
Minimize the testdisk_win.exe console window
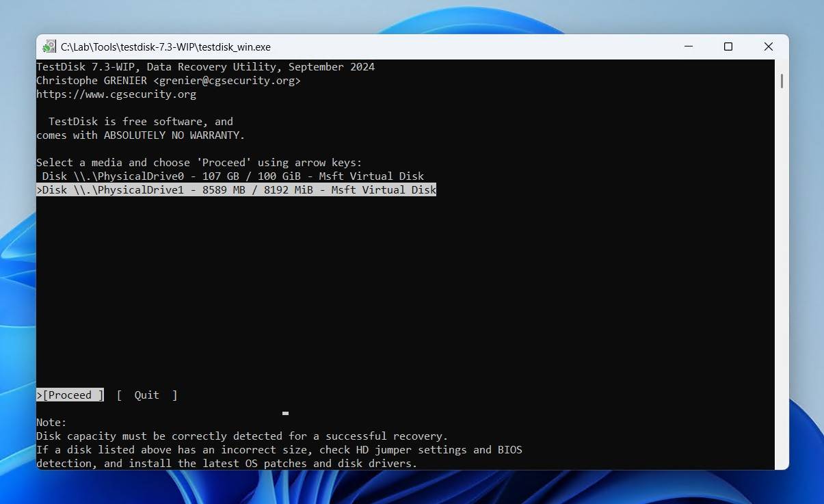[688, 47]
